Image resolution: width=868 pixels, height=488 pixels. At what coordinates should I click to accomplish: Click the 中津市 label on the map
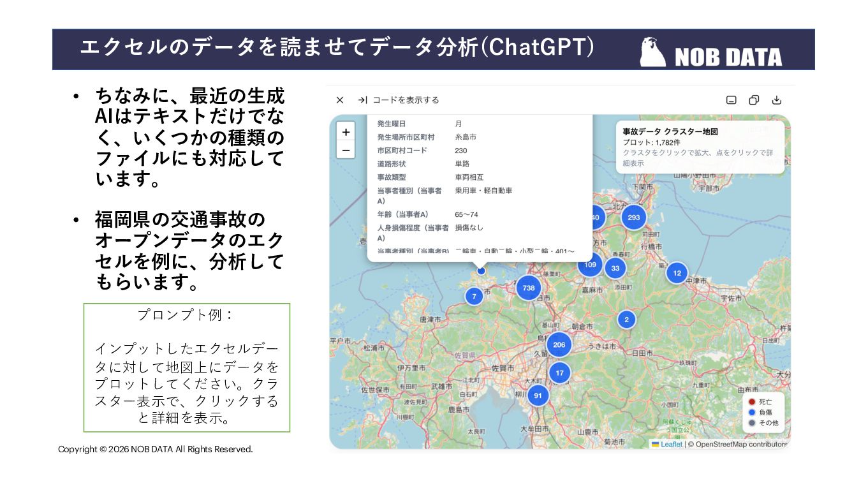pos(698,281)
